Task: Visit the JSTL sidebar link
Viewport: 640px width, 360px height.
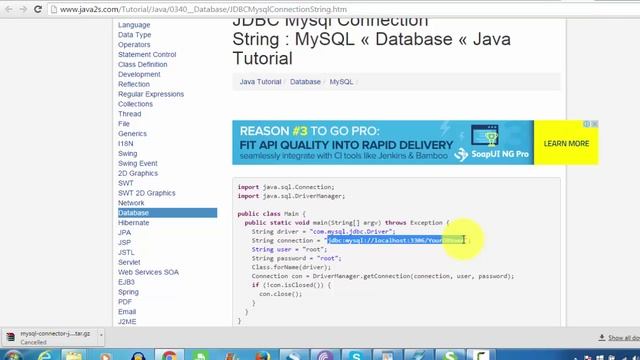Action: tap(126, 252)
